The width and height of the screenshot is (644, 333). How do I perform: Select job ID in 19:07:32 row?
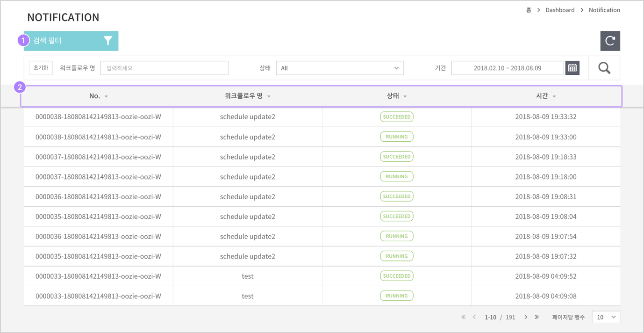(98, 256)
